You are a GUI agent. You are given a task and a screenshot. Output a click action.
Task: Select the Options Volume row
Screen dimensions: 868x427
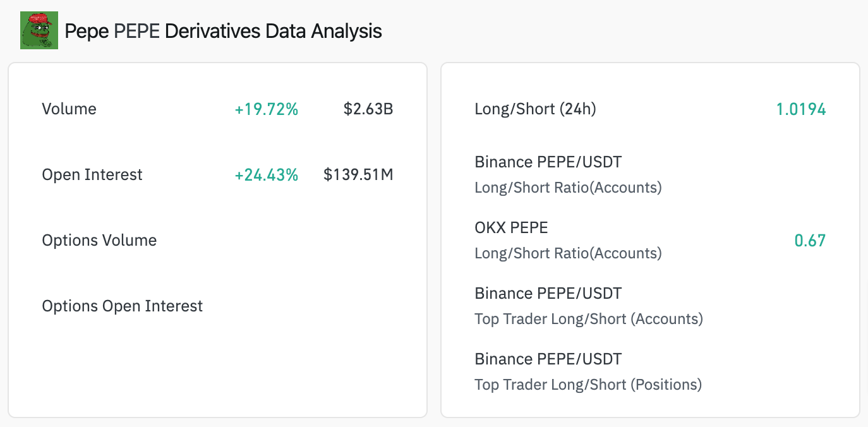click(99, 240)
